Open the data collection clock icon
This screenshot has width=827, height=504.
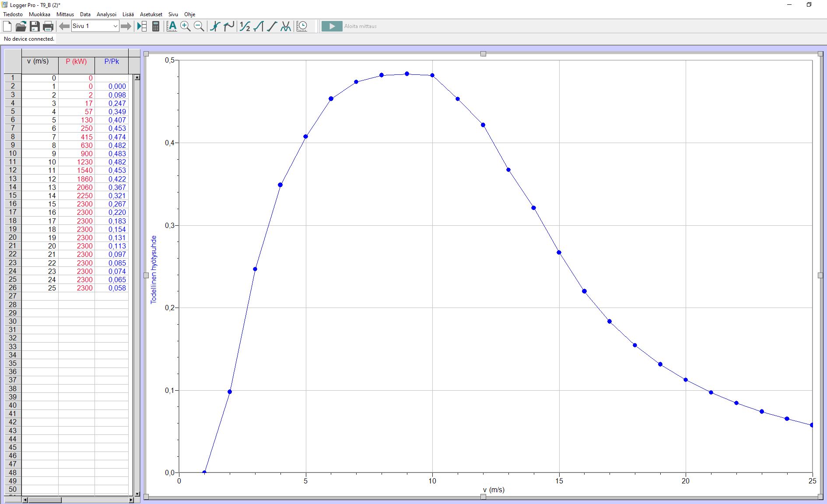point(302,26)
